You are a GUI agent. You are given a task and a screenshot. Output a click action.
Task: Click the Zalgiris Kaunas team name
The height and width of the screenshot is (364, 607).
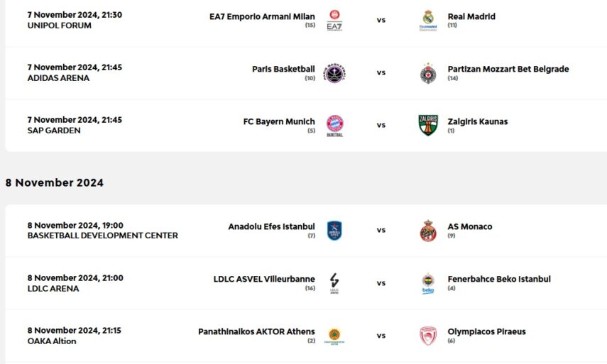(477, 121)
